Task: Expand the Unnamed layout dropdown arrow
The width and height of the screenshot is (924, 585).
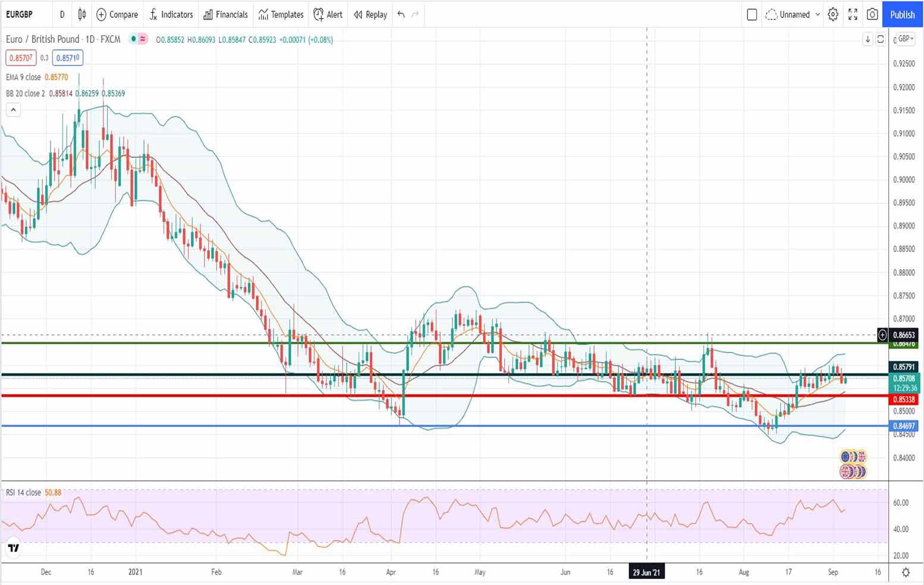Action: [818, 14]
